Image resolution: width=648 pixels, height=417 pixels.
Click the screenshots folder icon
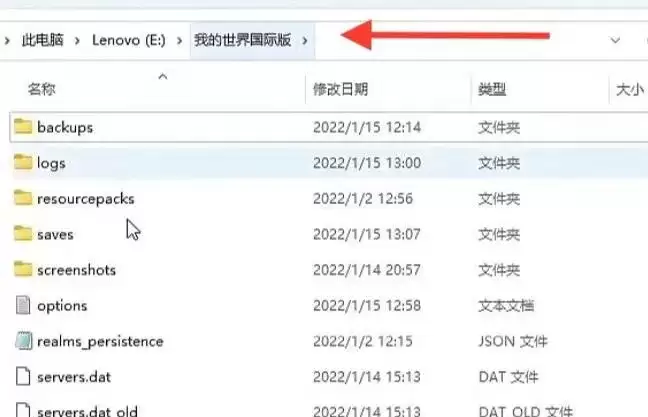(23, 269)
